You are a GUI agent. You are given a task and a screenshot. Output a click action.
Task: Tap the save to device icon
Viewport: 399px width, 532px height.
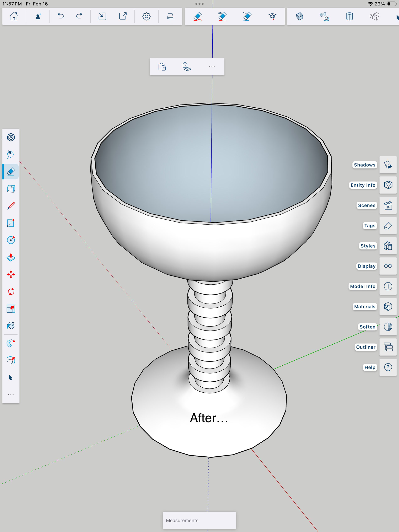pyautogui.click(x=170, y=16)
